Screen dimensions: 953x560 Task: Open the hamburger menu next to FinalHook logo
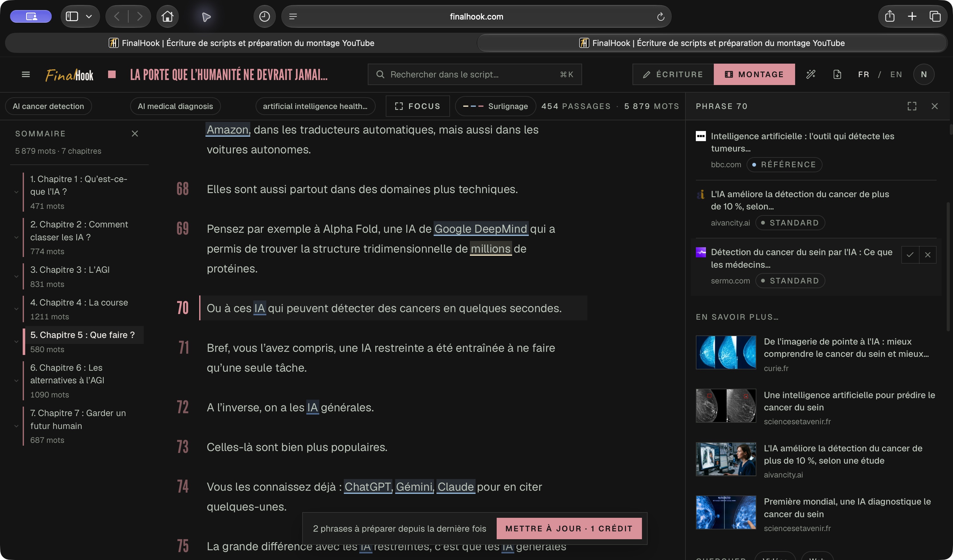click(26, 74)
